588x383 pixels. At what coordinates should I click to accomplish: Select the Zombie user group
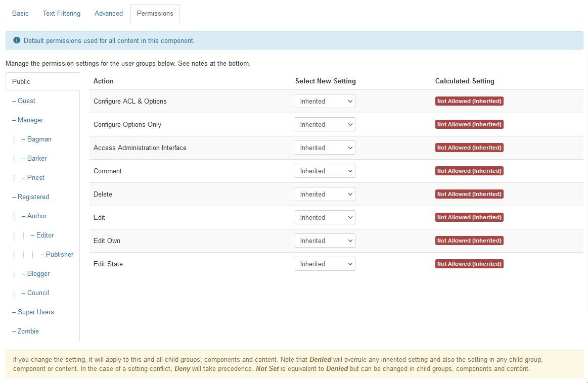(28, 331)
